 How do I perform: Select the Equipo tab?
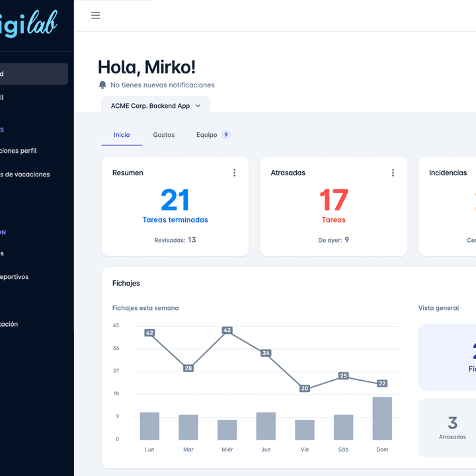pyautogui.click(x=206, y=135)
